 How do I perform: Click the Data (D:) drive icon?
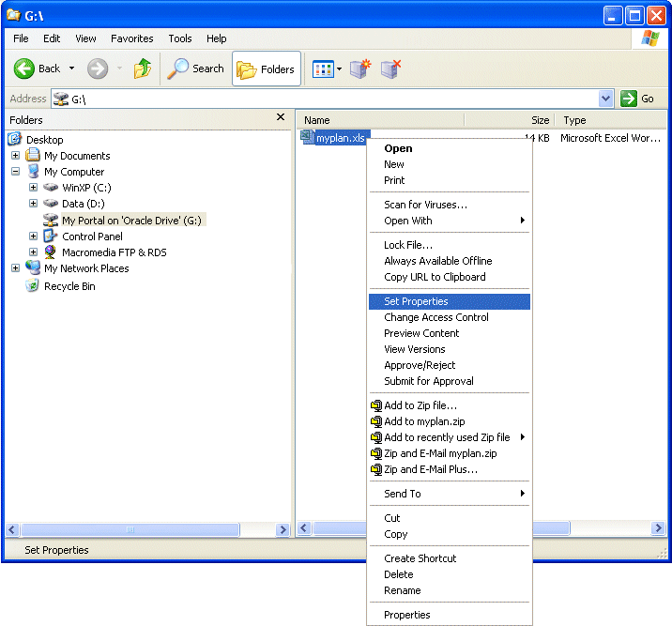tap(51, 203)
